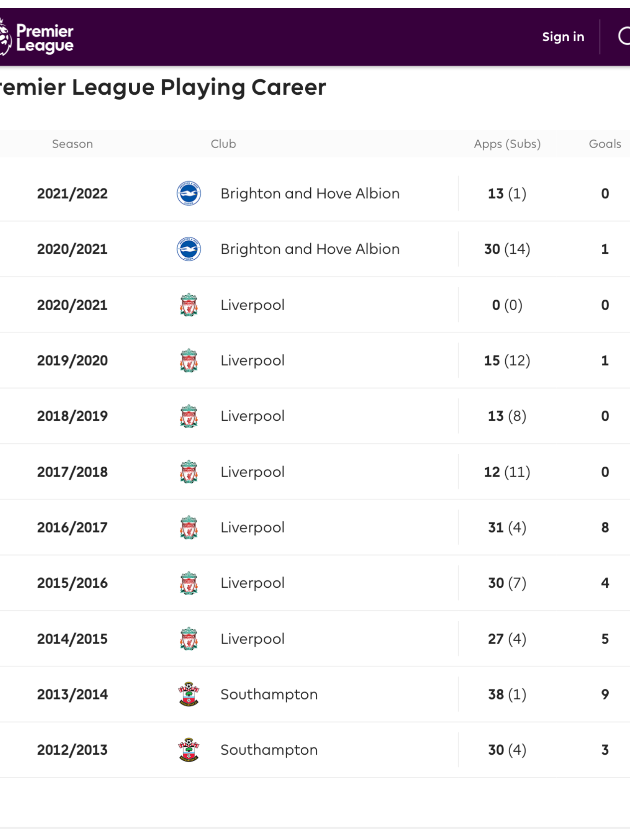630x840 pixels.
Task: Click the Premier League lion logo
Action: (5, 37)
